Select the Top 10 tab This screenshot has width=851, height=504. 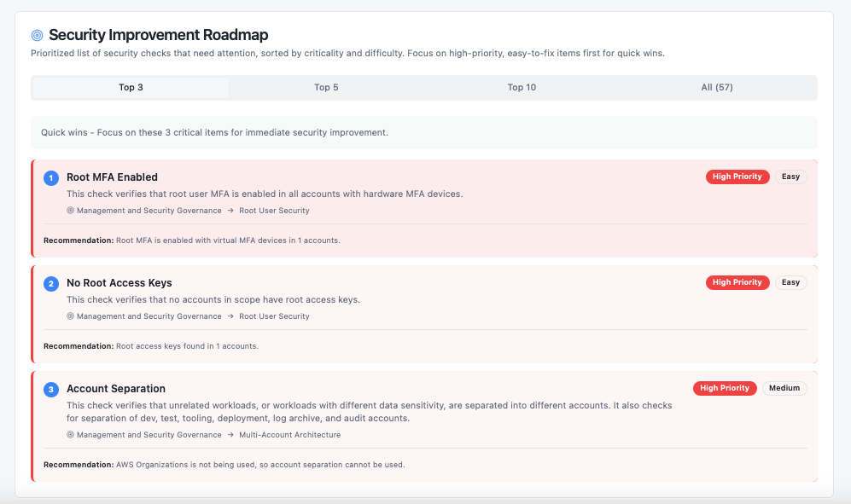pos(522,87)
